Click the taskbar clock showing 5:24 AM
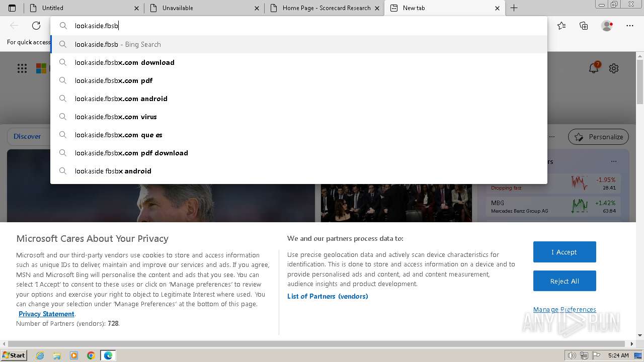Screen dimensions: 644x362 pyautogui.click(x=618, y=355)
